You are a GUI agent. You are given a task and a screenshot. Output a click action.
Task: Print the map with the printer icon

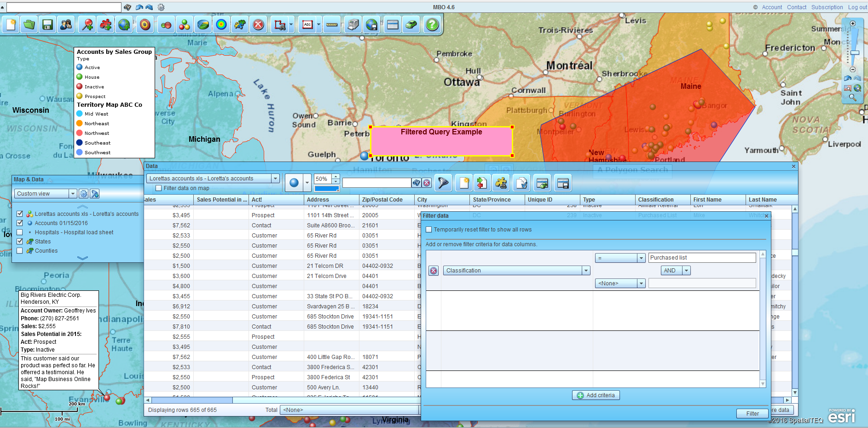(353, 24)
